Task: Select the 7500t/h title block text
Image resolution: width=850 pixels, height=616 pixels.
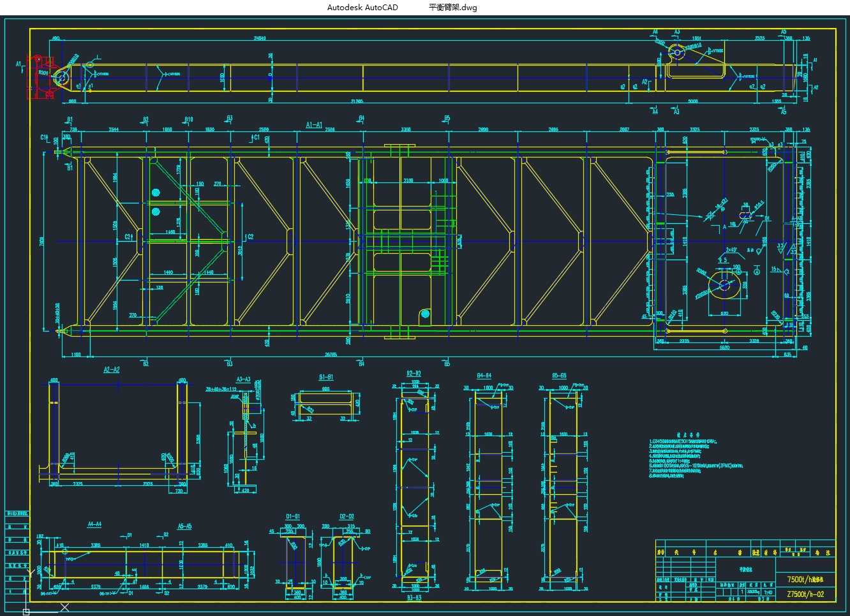Action: (805, 580)
